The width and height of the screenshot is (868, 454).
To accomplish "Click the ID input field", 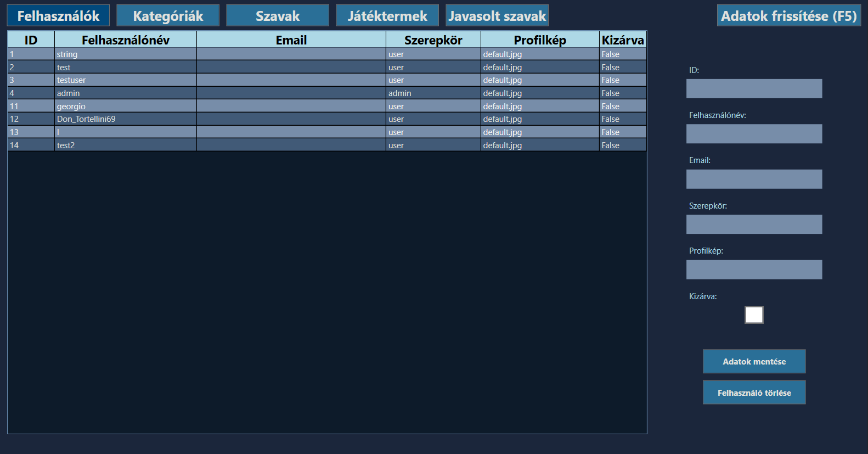I will [x=754, y=89].
